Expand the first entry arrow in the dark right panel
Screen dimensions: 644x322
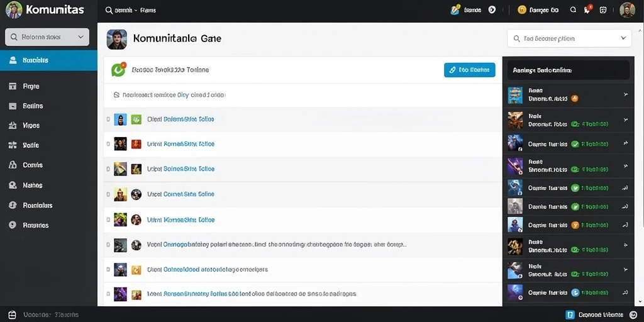point(626,94)
